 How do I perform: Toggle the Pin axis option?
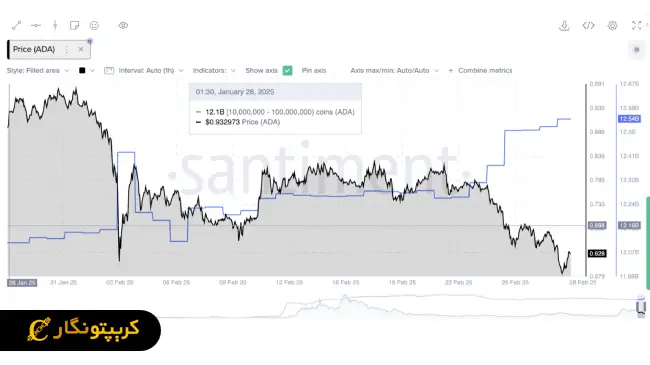[314, 71]
